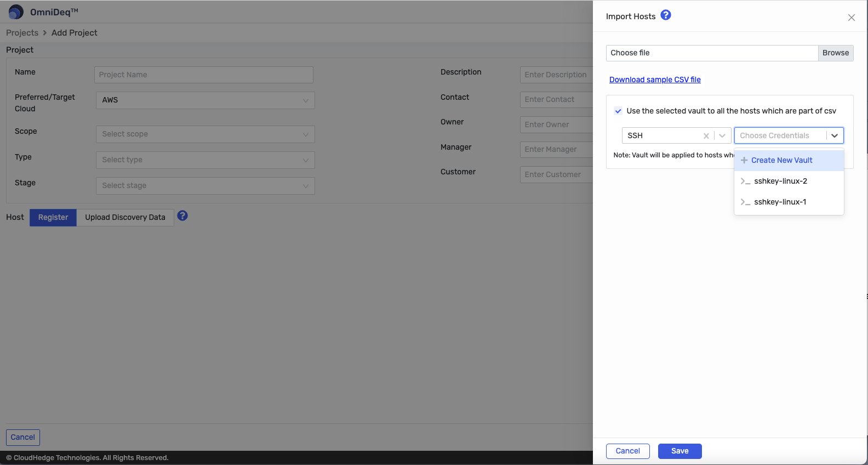Clear the SSH selection with the X icon
This screenshot has width=868, height=465.
pos(706,136)
